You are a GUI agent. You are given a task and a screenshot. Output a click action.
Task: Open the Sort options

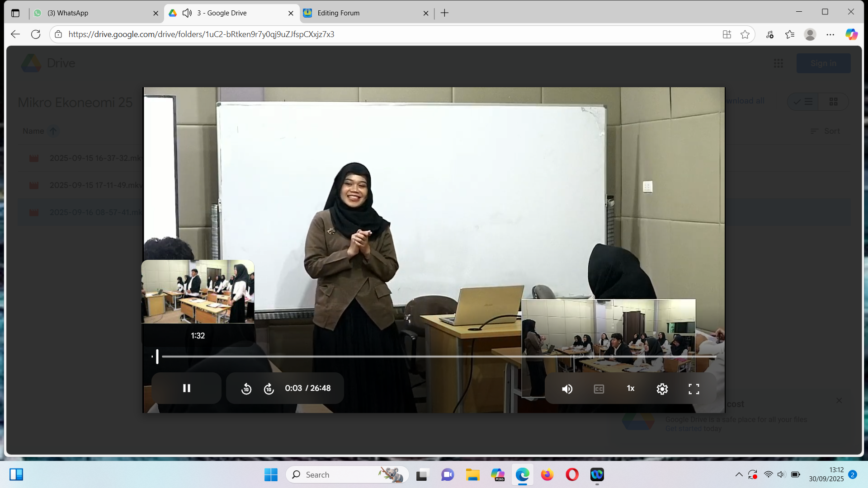coord(826,131)
